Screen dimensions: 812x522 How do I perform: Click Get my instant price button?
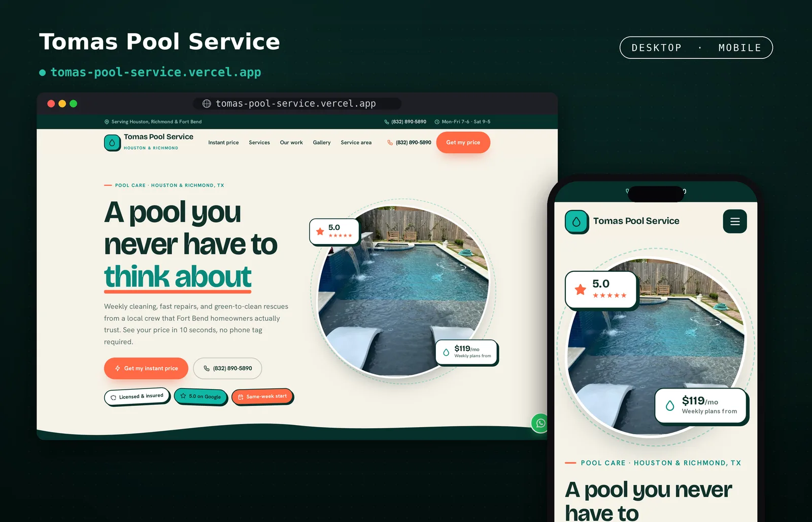pos(146,368)
